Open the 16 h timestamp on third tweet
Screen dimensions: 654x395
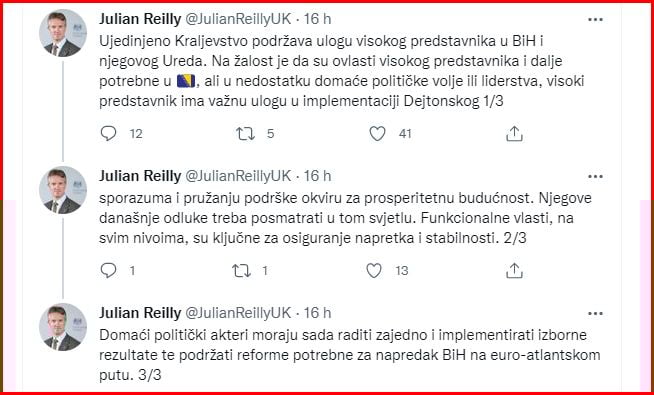(x=317, y=313)
